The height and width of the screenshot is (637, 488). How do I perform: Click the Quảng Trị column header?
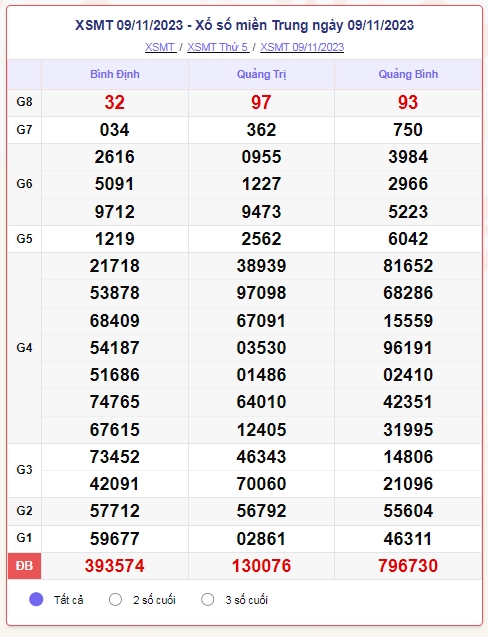tap(261, 74)
